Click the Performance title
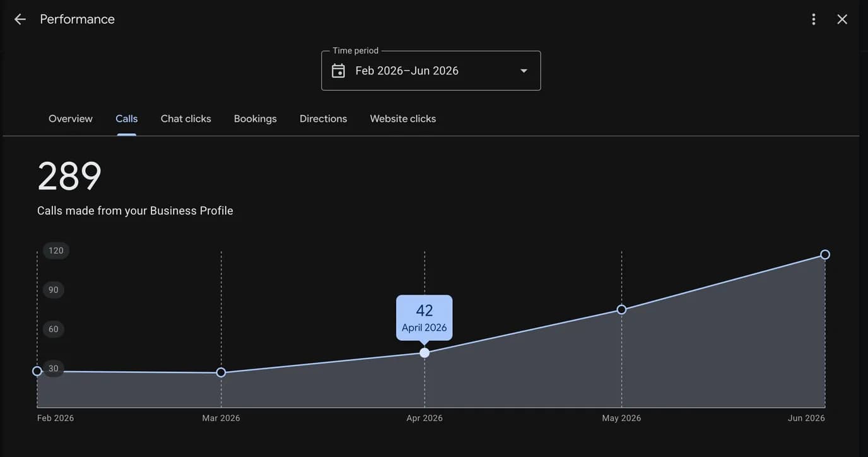This screenshot has height=457, width=868. point(78,20)
